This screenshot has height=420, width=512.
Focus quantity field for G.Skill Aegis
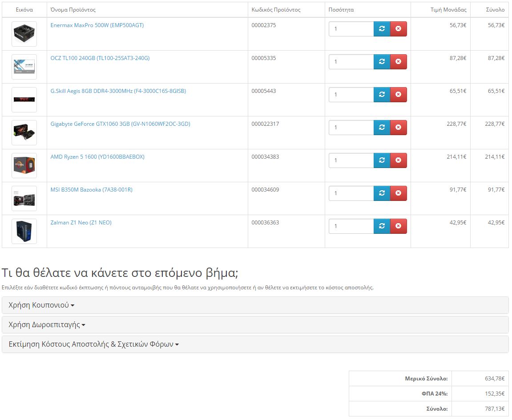tap(351, 95)
